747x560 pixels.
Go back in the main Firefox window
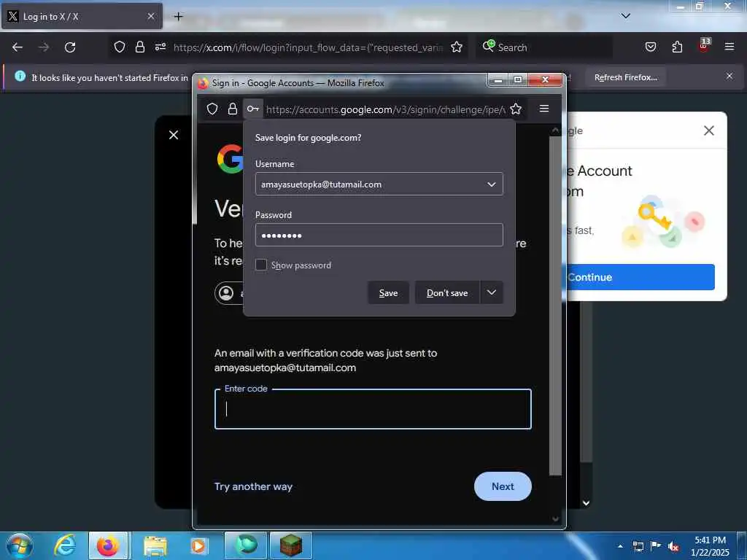click(18, 47)
